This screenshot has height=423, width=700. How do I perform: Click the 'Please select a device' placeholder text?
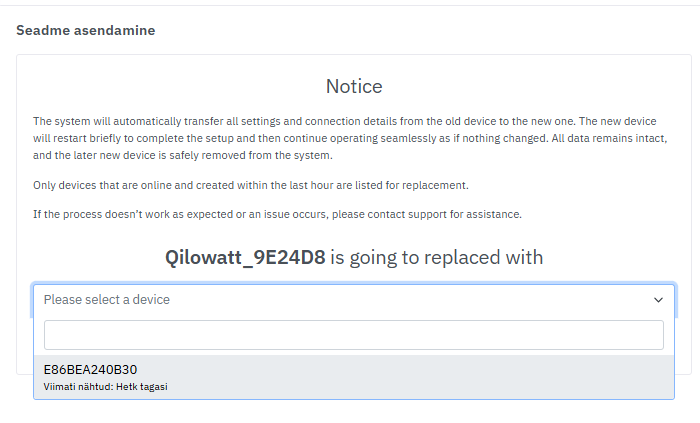107,300
